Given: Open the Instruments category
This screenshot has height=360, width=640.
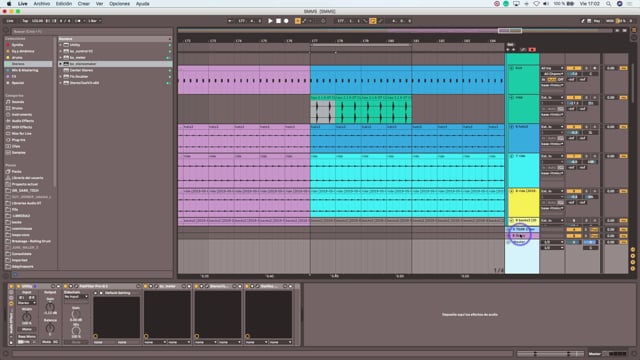Looking at the screenshot, I should (22, 115).
